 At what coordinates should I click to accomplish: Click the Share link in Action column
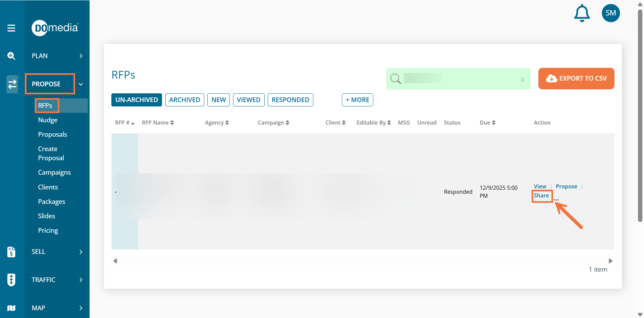pyautogui.click(x=541, y=196)
